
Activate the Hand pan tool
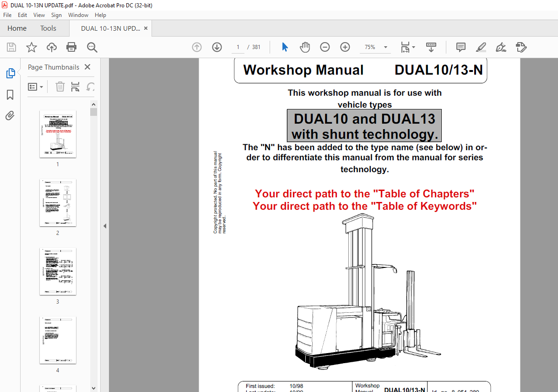(305, 47)
